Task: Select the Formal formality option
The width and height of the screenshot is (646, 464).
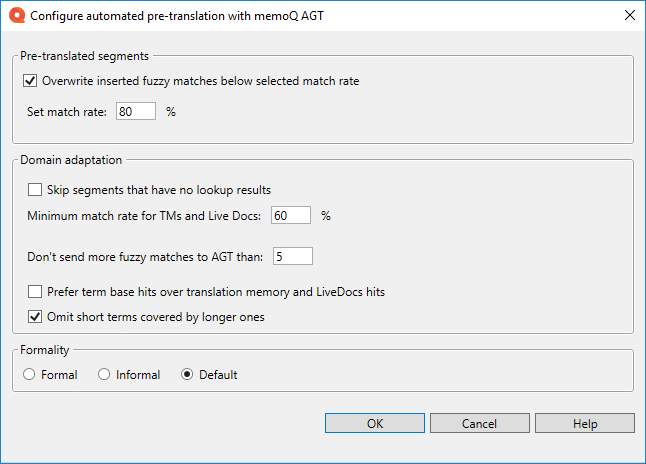Action: click(29, 375)
